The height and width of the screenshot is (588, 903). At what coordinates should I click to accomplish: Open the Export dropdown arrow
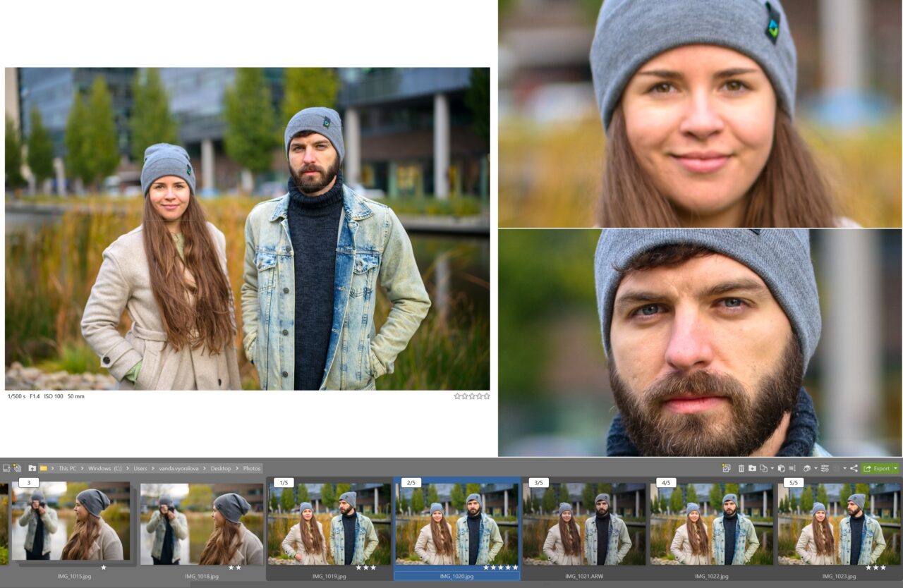(x=896, y=468)
